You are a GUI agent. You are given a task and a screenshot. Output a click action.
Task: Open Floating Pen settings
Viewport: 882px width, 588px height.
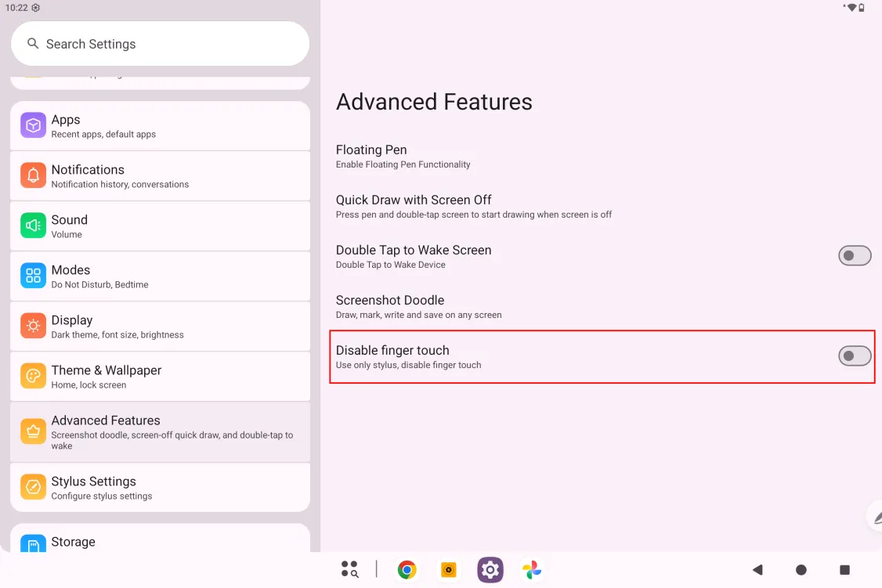(x=602, y=157)
